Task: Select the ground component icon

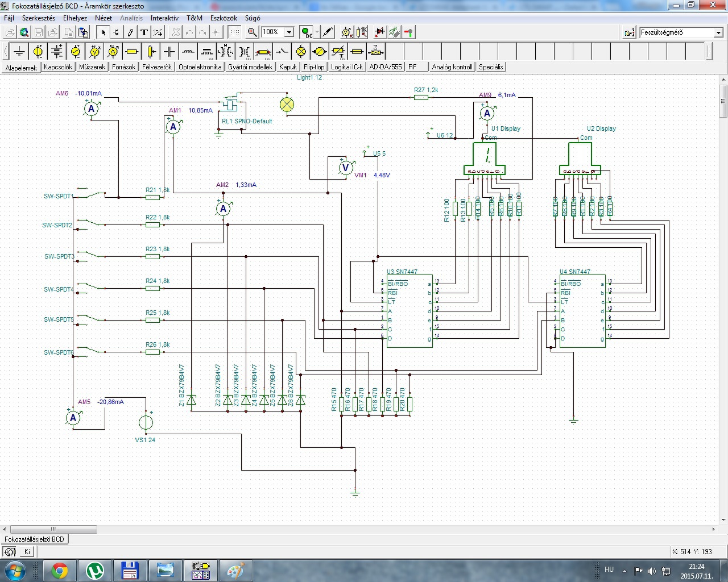Action: pos(19,52)
